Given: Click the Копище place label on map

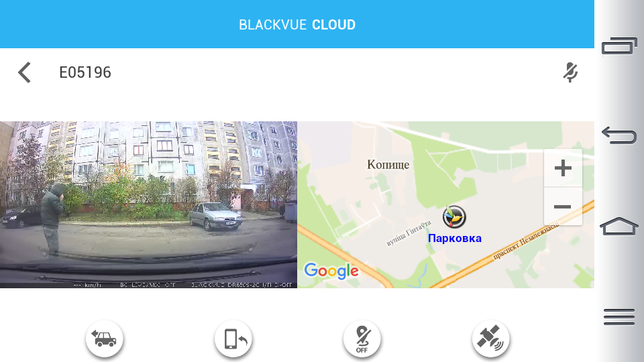Looking at the screenshot, I should 388,165.
